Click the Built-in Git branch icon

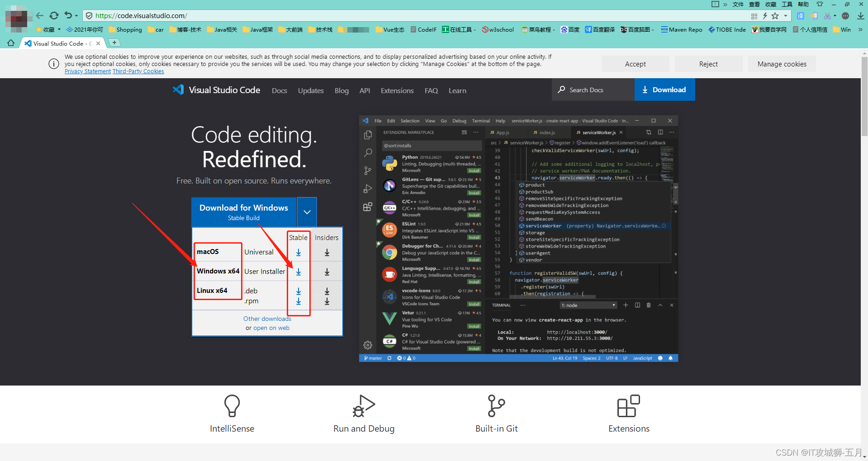(496, 406)
